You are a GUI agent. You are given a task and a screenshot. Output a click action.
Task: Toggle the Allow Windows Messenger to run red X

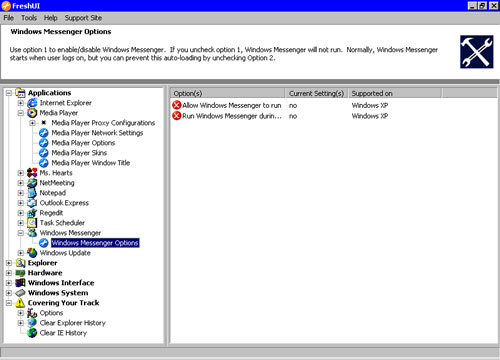pyautogui.click(x=177, y=105)
